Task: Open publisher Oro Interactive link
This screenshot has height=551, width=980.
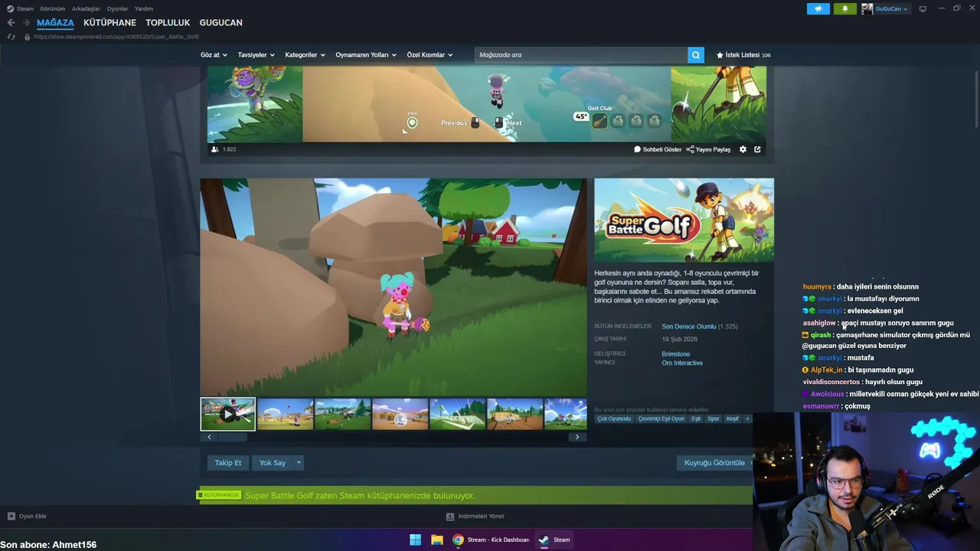Action: (x=682, y=363)
